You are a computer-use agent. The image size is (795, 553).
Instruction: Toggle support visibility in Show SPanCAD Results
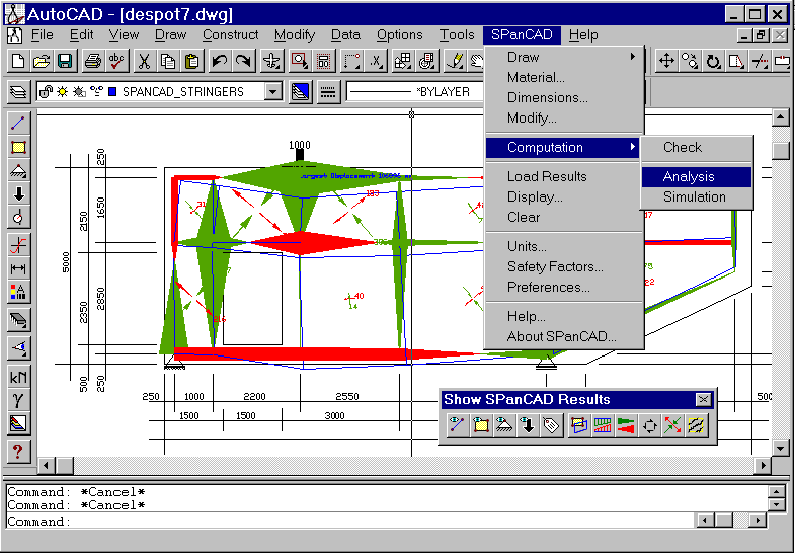click(x=504, y=425)
